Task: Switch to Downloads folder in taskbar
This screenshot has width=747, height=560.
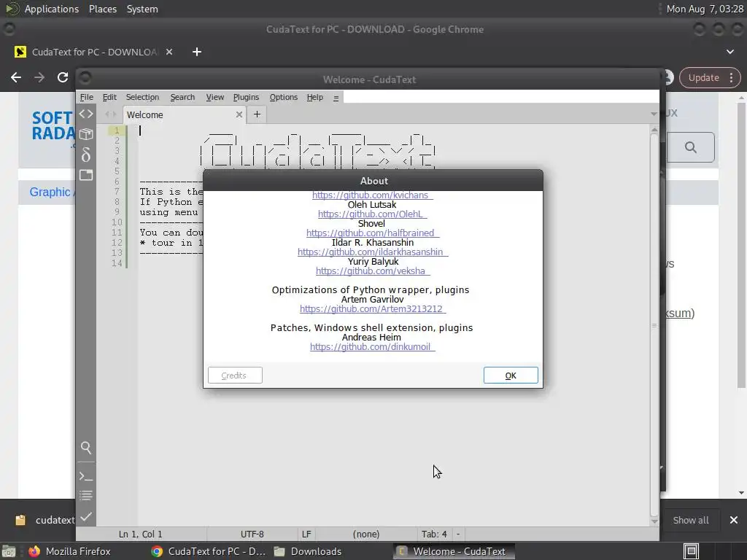Action: click(308, 551)
